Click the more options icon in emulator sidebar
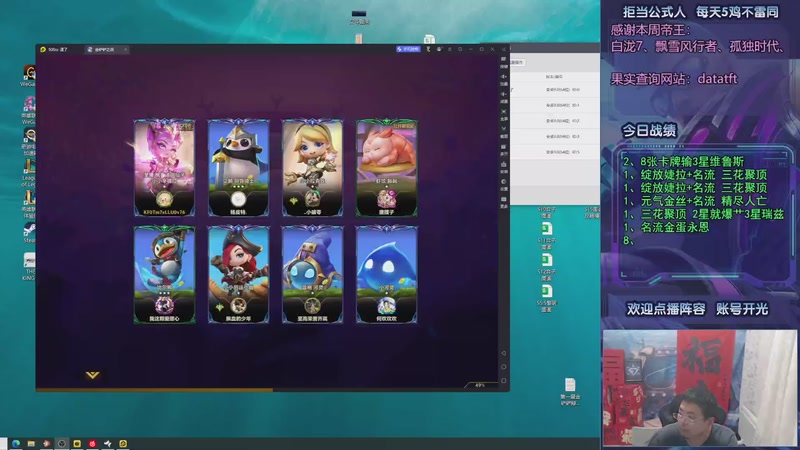This screenshot has height=450, width=800. coord(504,201)
